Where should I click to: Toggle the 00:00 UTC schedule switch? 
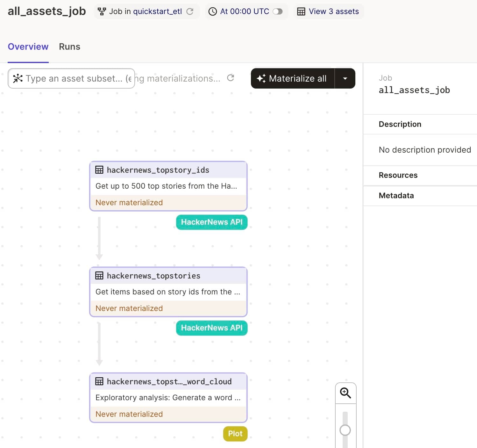(x=278, y=11)
